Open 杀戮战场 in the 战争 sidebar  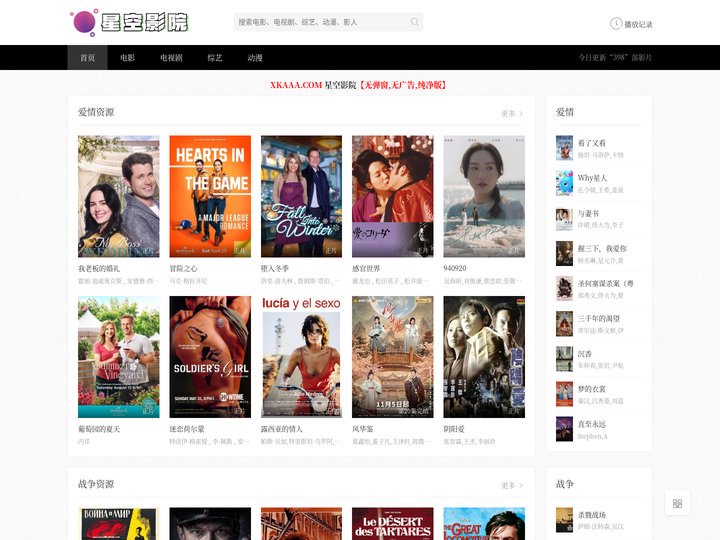click(591, 515)
